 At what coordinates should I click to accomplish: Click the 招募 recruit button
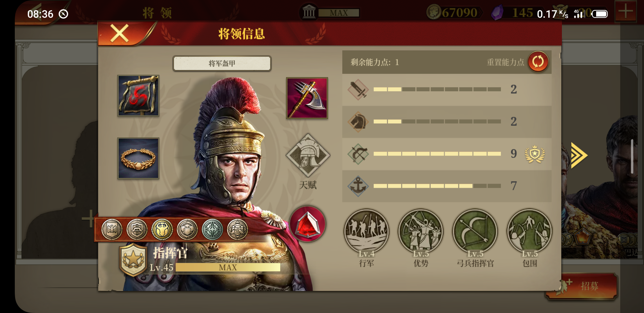pos(582,286)
